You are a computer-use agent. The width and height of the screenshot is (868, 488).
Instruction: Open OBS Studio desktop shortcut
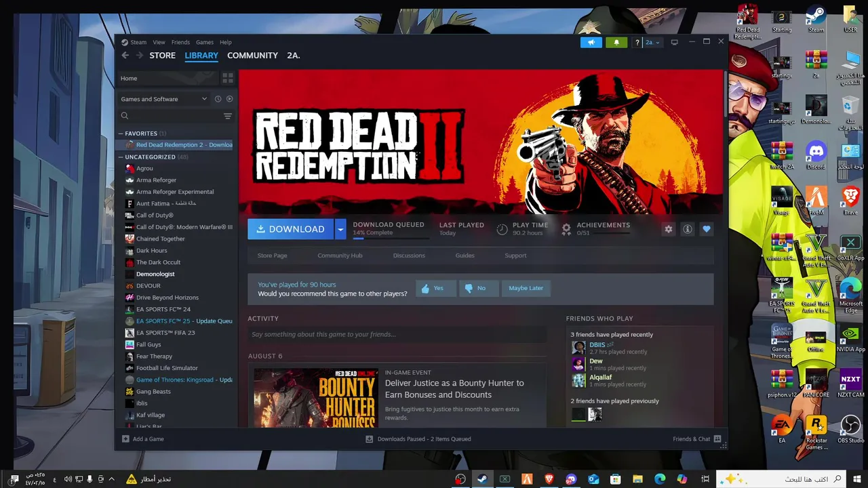tap(850, 430)
